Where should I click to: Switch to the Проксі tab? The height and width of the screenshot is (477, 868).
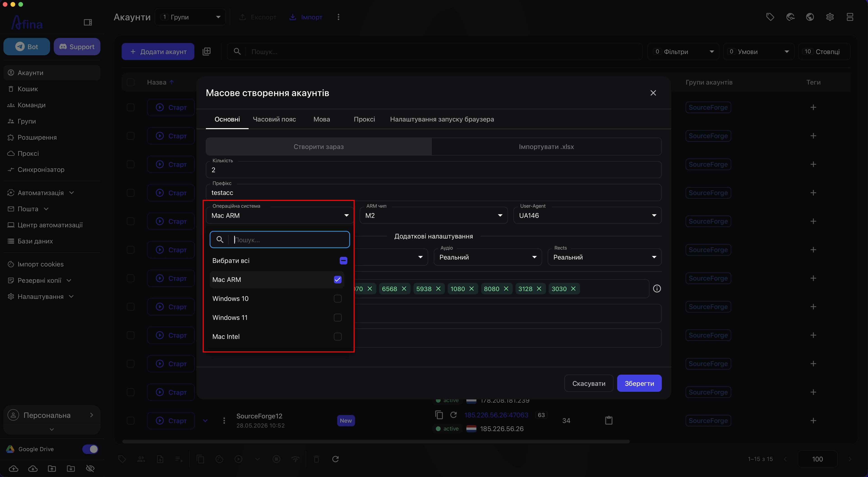pyautogui.click(x=364, y=119)
